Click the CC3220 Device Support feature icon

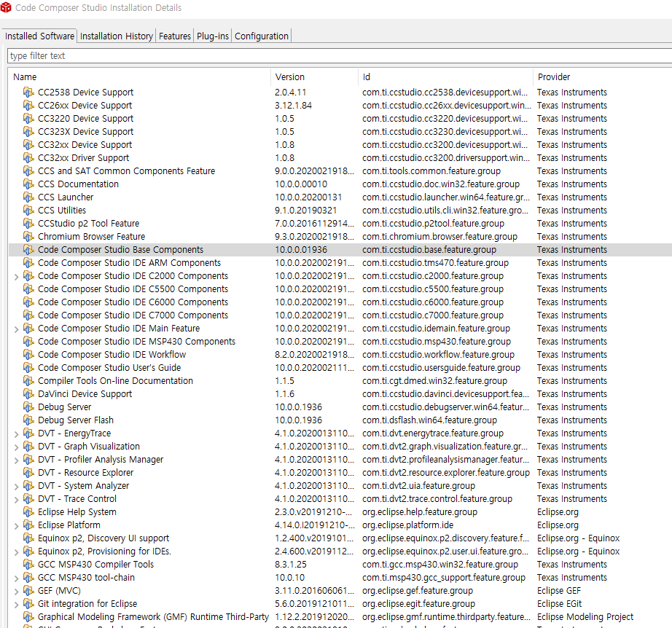click(28, 118)
